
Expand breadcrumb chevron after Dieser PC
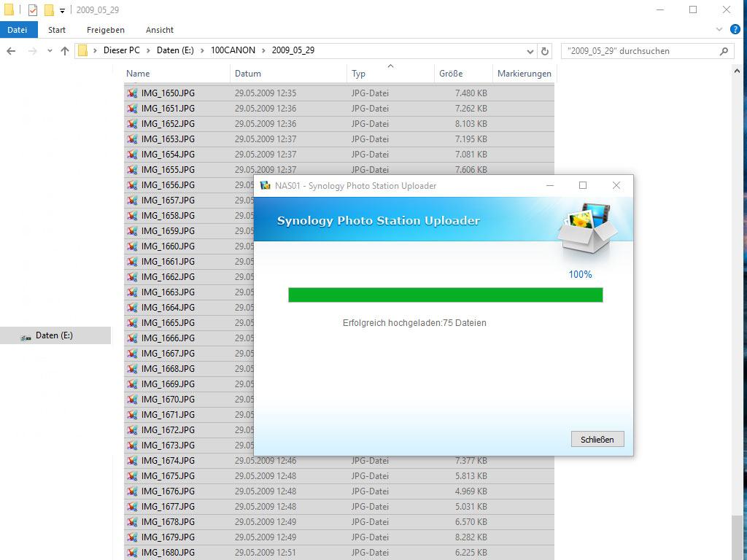pyautogui.click(x=148, y=50)
